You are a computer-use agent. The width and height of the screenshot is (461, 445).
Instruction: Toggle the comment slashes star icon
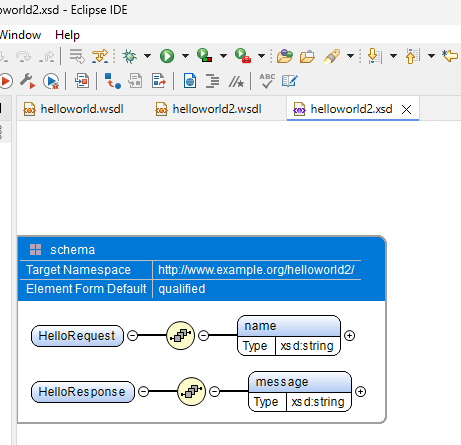pyautogui.click(x=236, y=82)
